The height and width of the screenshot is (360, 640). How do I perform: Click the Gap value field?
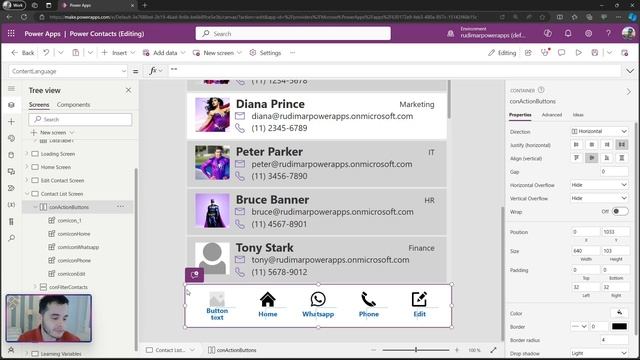pos(614,171)
